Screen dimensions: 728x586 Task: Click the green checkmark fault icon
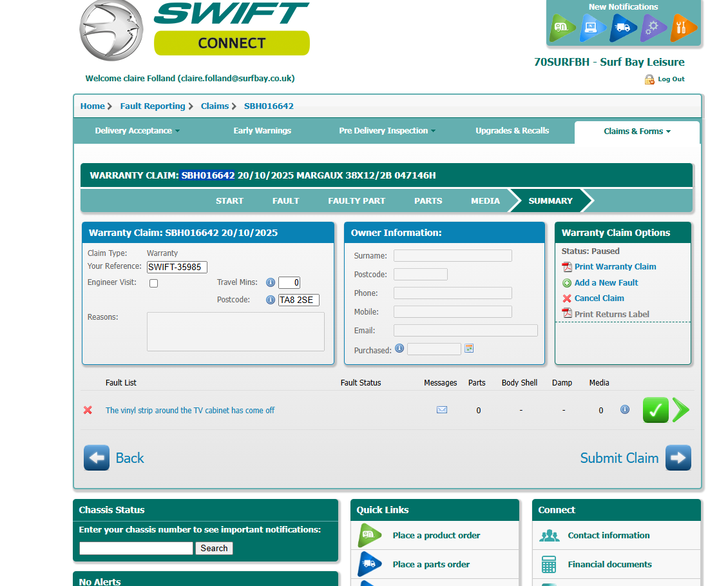655,410
